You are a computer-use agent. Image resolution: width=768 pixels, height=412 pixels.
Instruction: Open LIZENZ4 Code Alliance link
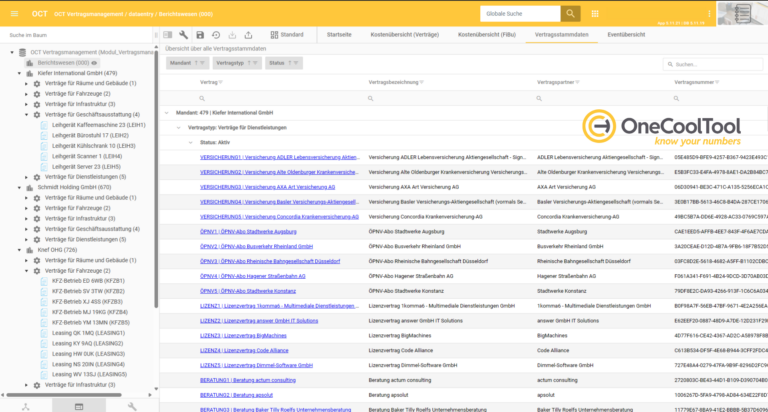pyautogui.click(x=244, y=351)
